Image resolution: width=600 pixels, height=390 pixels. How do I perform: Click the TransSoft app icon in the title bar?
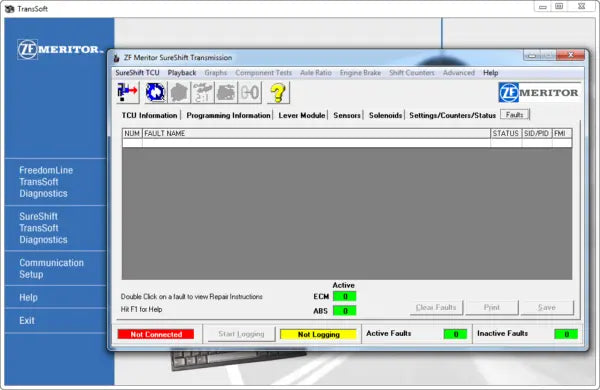9,8
